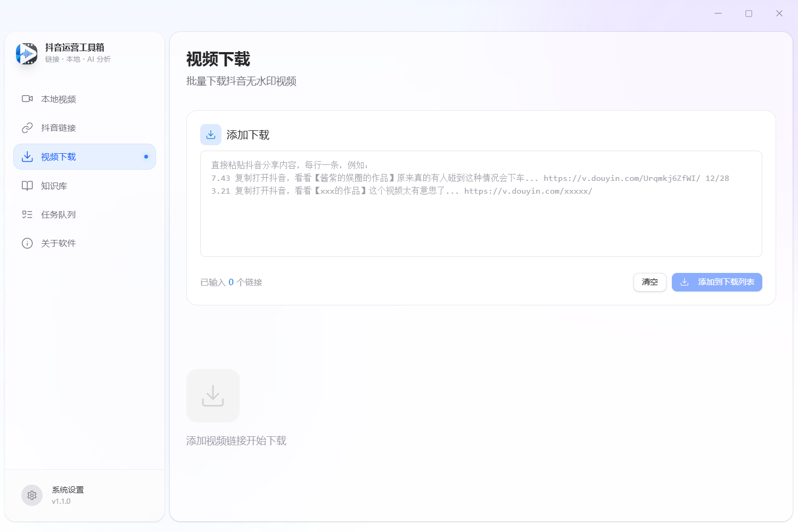Click the 本地视频 camera icon
The height and width of the screenshot is (532, 798).
pos(27,99)
